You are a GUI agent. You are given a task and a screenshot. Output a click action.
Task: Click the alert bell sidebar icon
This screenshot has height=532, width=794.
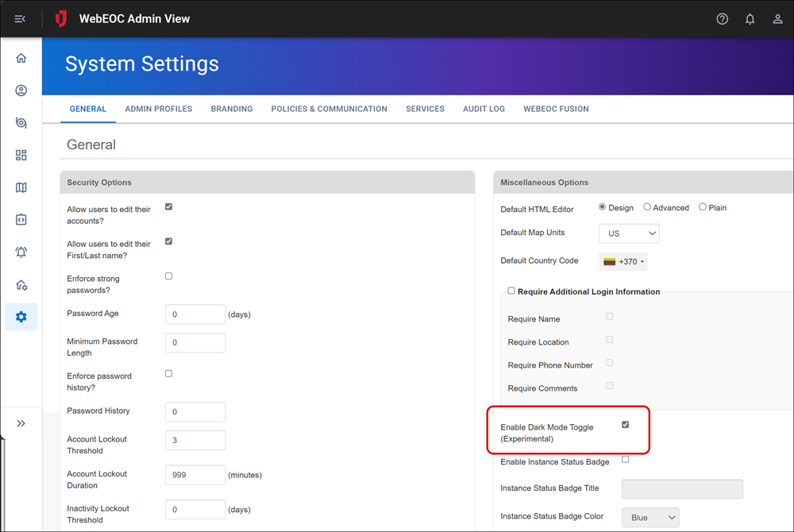pyautogui.click(x=21, y=253)
